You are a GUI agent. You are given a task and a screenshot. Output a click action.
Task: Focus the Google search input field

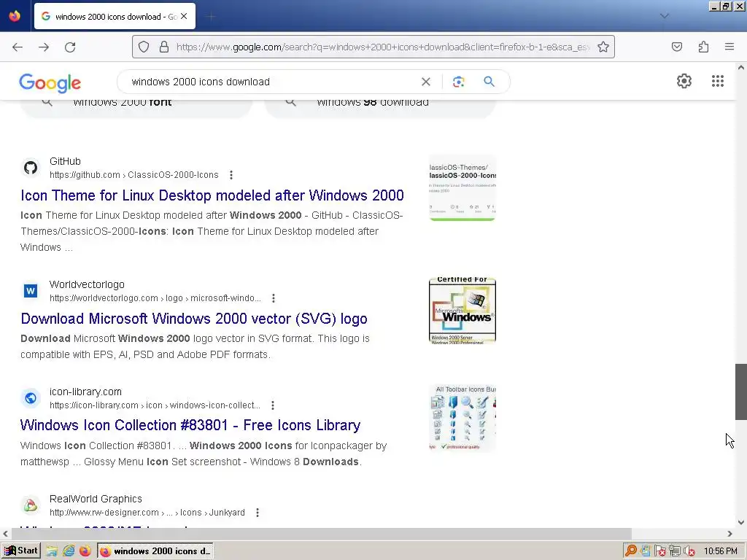point(271,82)
